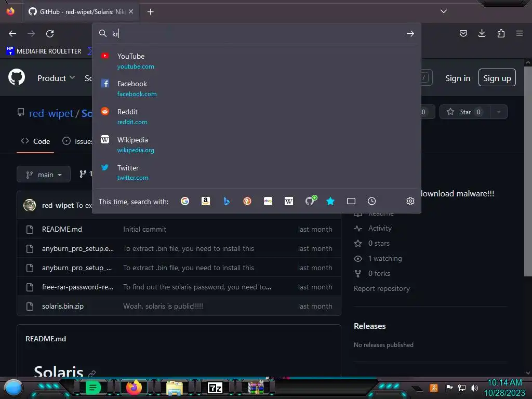Click the Go arrow in the address bar

tap(410, 34)
